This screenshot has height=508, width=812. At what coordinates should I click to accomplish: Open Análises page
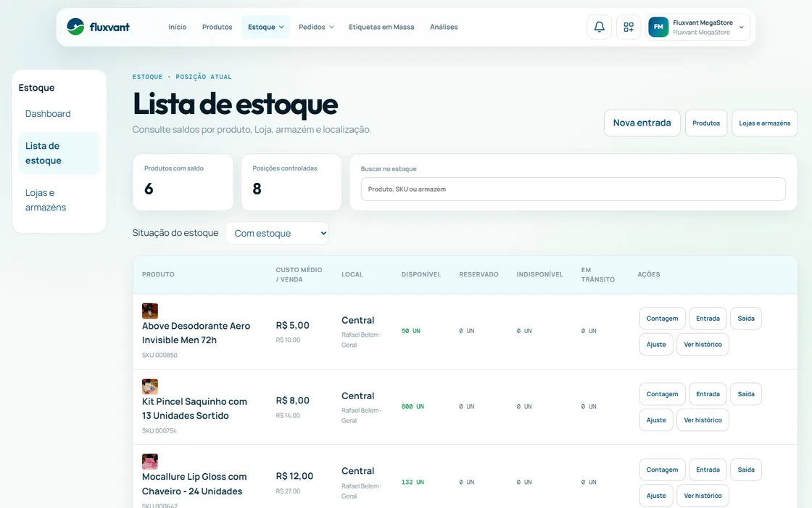(x=444, y=27)
